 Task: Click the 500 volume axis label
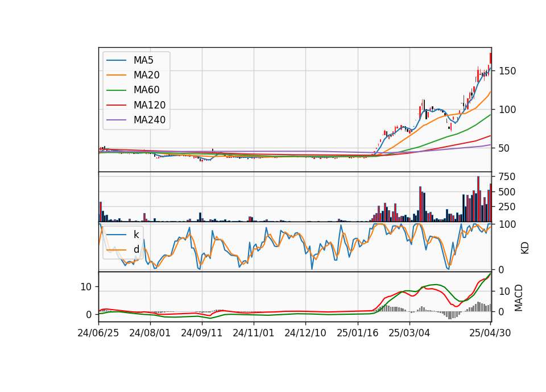click(507, 191)
